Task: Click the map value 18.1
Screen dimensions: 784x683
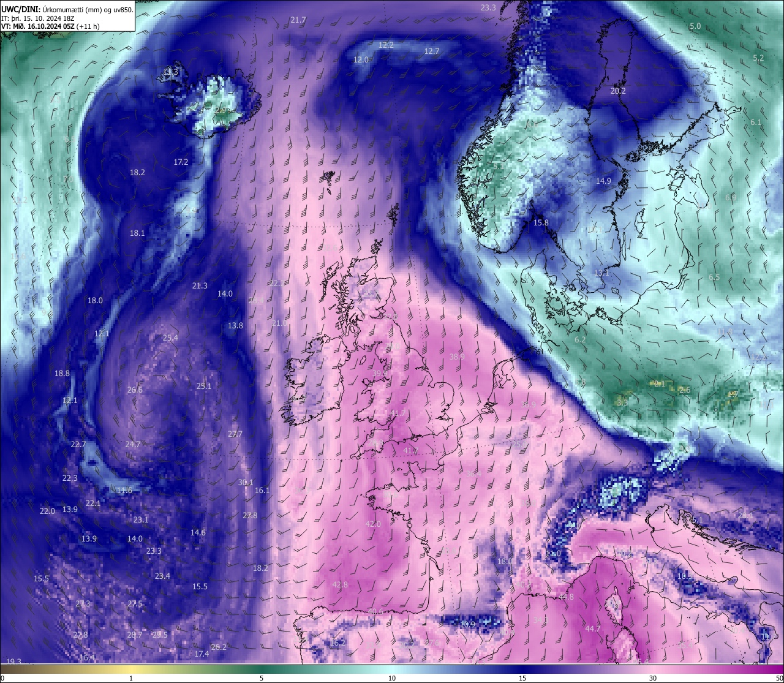Action: tap(137, 233)
